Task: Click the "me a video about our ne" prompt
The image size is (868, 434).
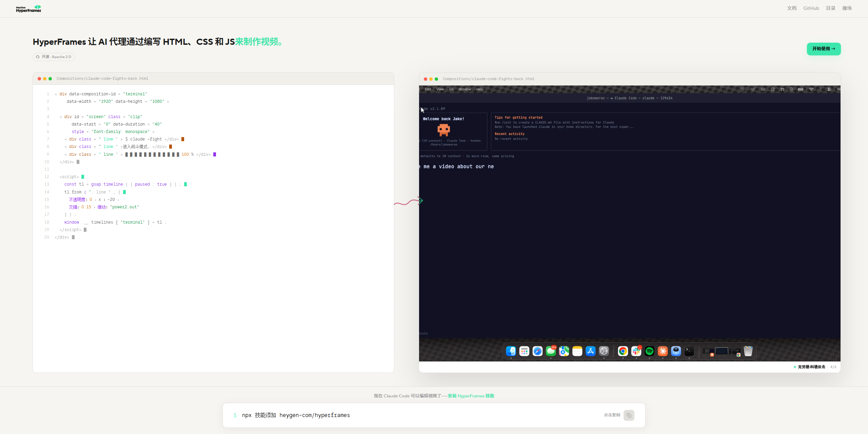Action: click(456, 167)
